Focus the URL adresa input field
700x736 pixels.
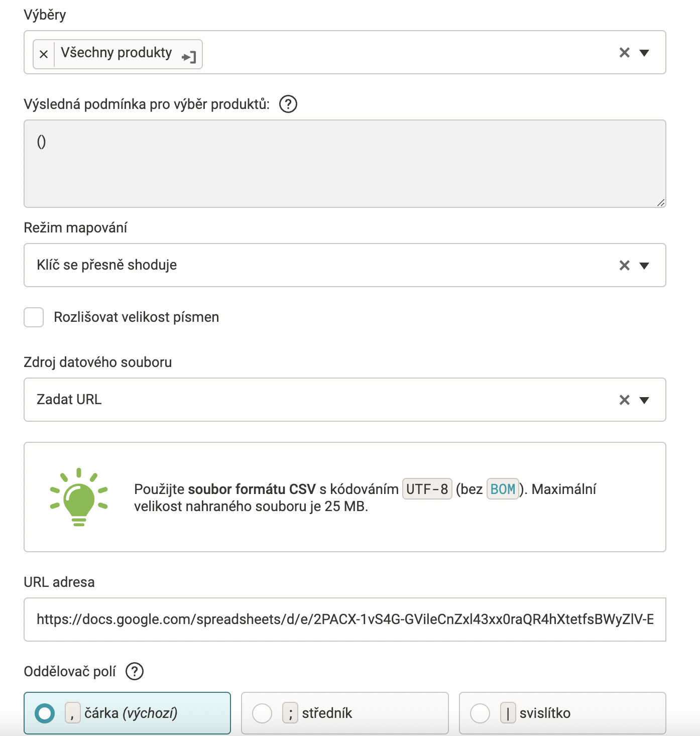344,620
